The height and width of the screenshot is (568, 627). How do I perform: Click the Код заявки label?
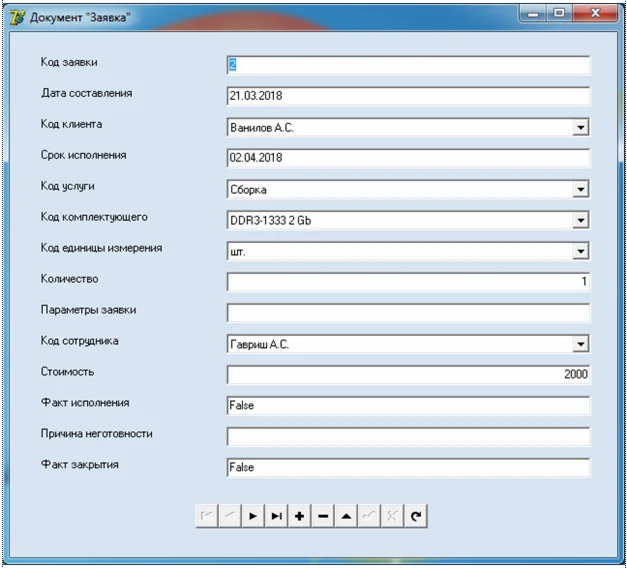point(69,62)
